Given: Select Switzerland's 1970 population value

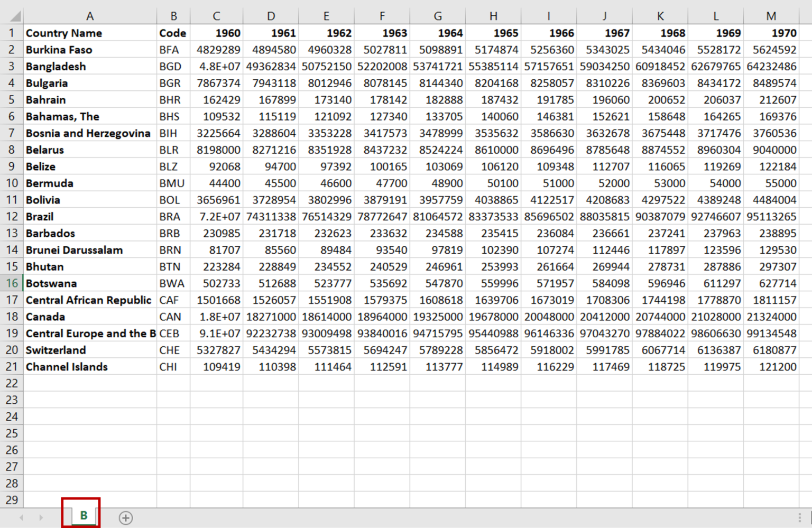Looking at the screenshot, I should pos(771,350).
